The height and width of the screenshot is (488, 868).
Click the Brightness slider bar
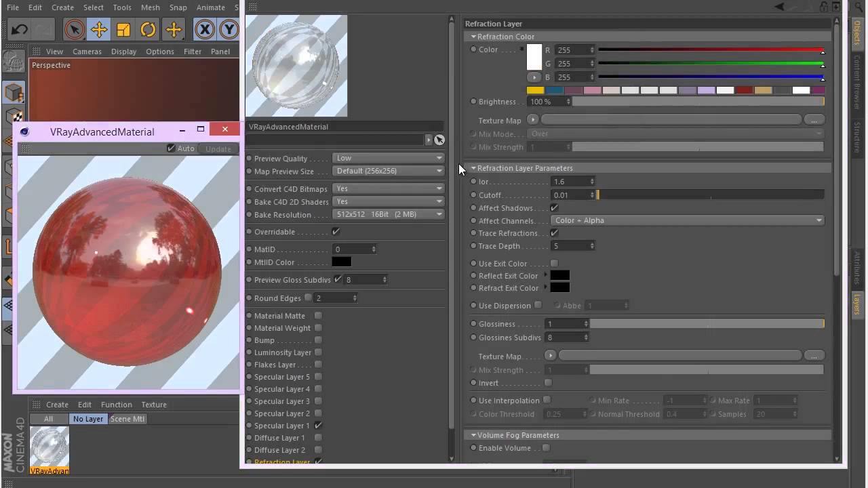[698, 102]
